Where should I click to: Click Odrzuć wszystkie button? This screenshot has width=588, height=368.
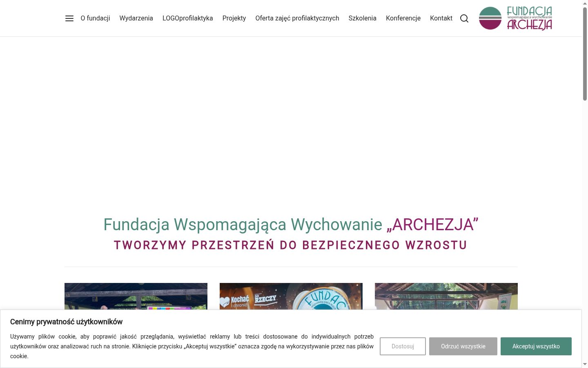463,346
